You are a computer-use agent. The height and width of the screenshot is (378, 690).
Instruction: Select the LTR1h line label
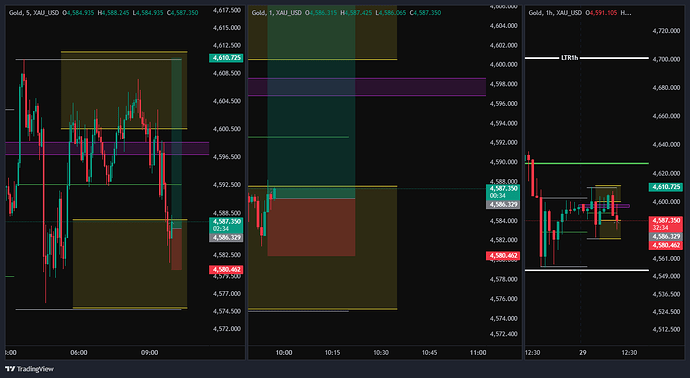coord(569,58)
